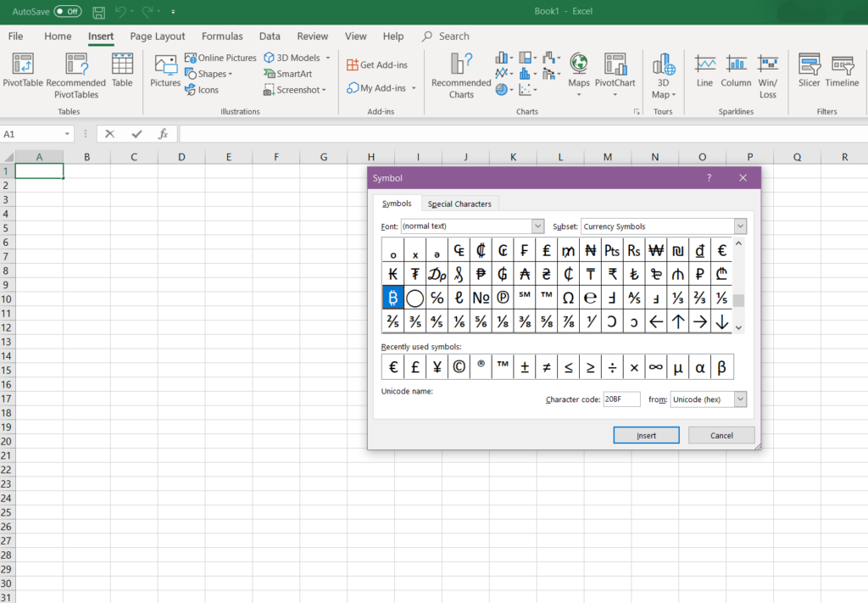This screenshot has height=603, width=868.
Task: Click the Maps chart icon
Action: click(x=579, y=65)
